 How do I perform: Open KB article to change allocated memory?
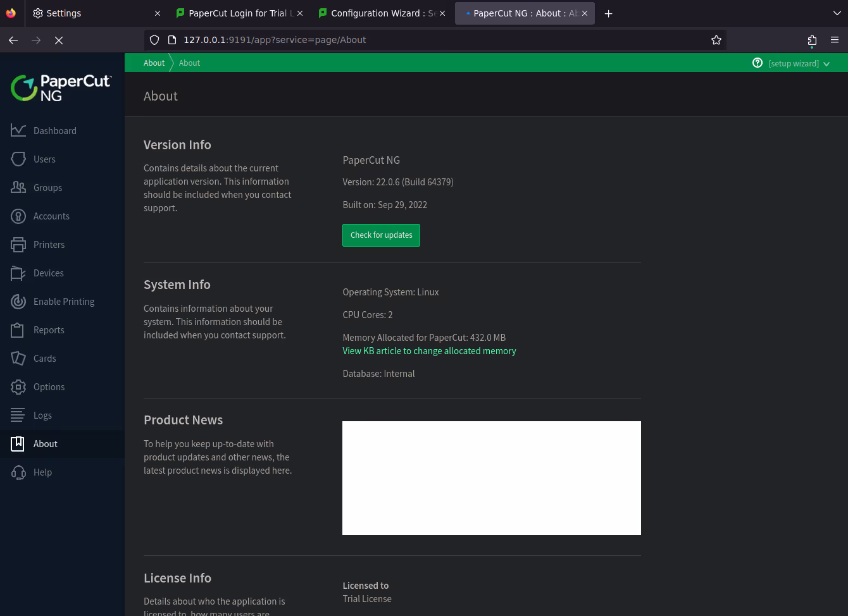tap(429, 351)
